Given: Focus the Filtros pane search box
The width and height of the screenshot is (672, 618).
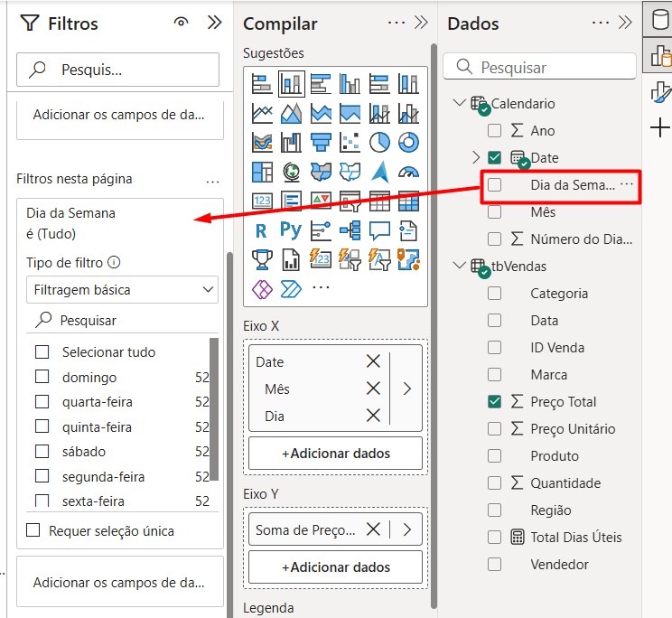Looking at the screenshot, I should [x=117, y=70].
